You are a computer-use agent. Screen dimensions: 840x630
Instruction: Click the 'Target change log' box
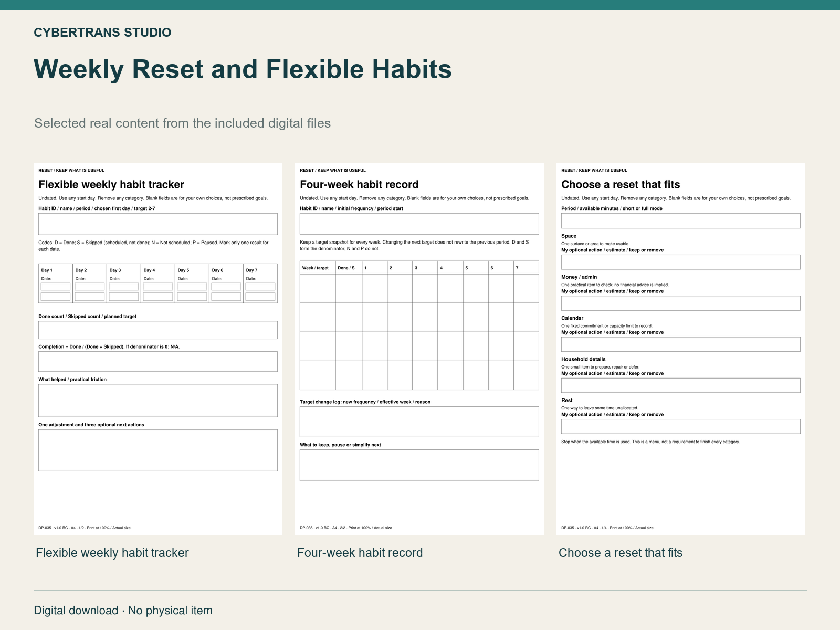coord(419,422)
